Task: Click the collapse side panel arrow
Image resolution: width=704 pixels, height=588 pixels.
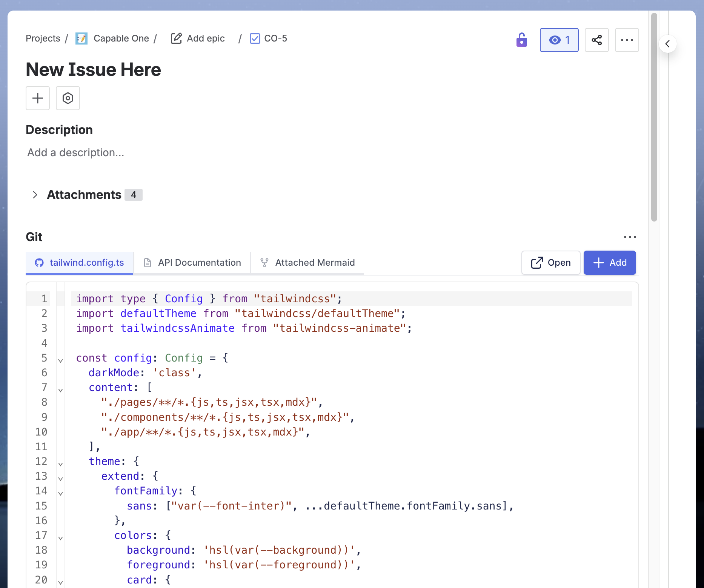Action: point(667,44)
